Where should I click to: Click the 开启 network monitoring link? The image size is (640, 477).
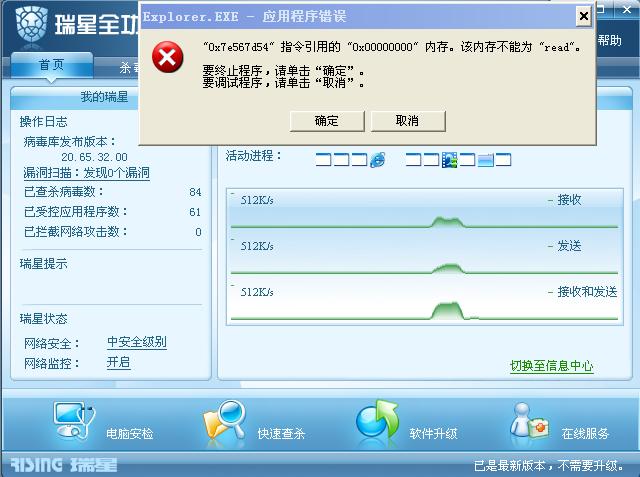pos(118,362)
